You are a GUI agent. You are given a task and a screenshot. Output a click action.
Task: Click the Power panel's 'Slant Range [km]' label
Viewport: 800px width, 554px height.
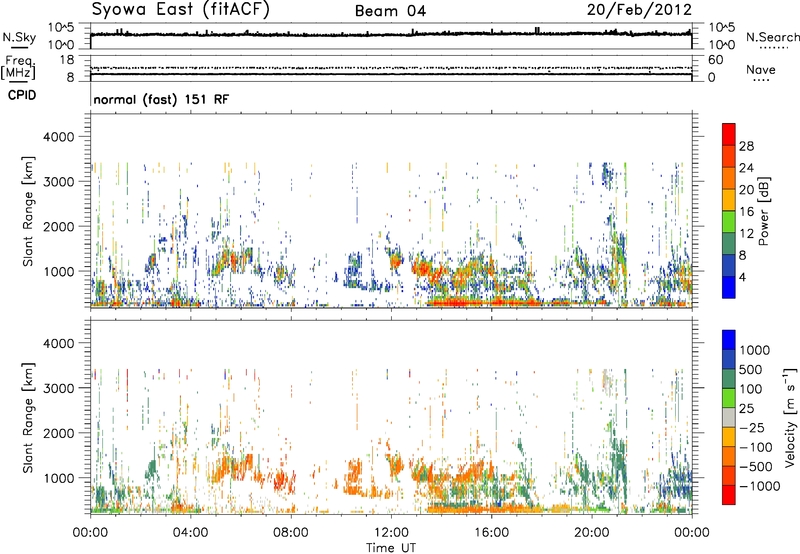pyautogui.click(x=29, y=211)
